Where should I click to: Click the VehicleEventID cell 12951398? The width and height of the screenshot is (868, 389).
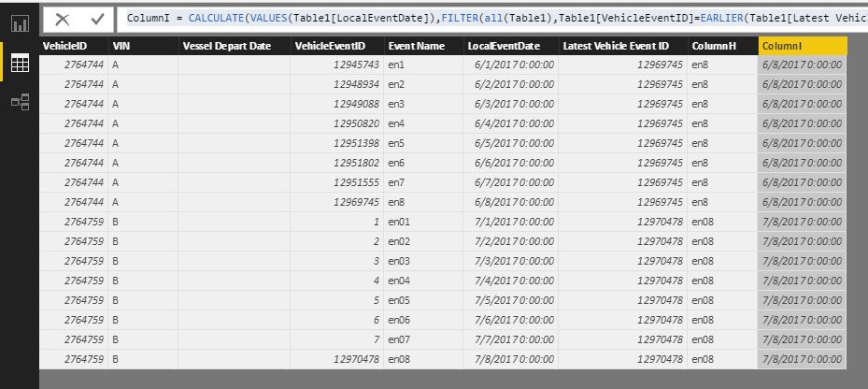[x=337, y=143]
